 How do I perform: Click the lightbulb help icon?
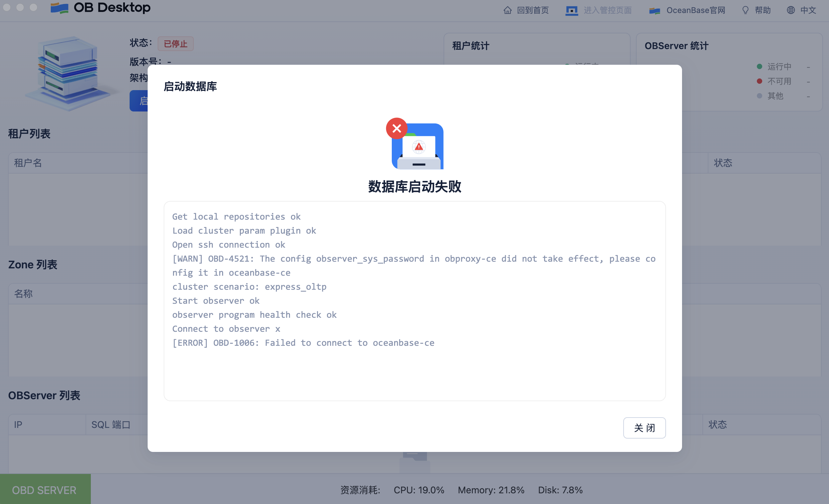[x=745, y=10]
